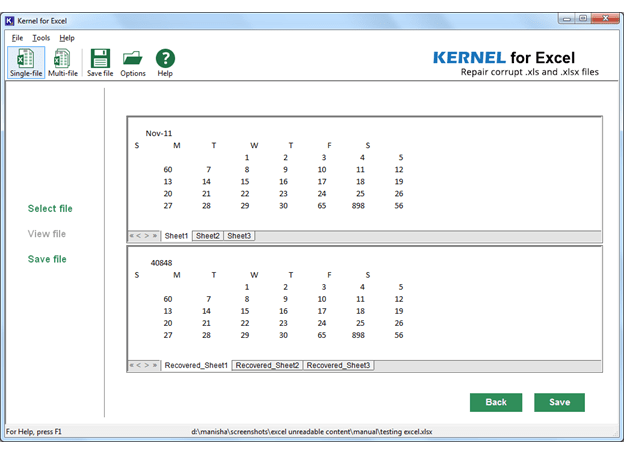Click the 56 cell in the recovered sheet

399,335
